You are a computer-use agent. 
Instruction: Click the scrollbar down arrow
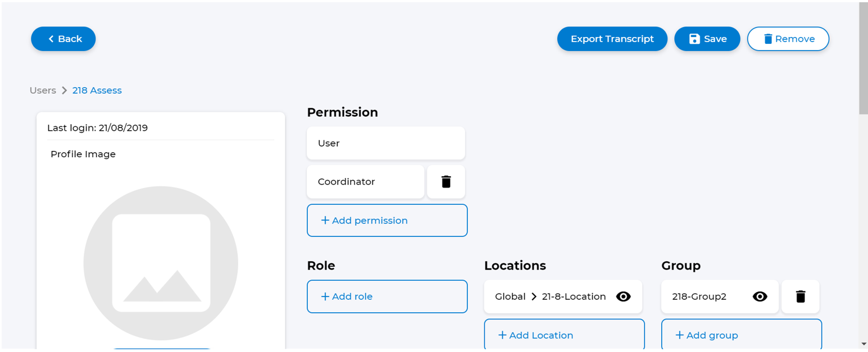point(864,344)
